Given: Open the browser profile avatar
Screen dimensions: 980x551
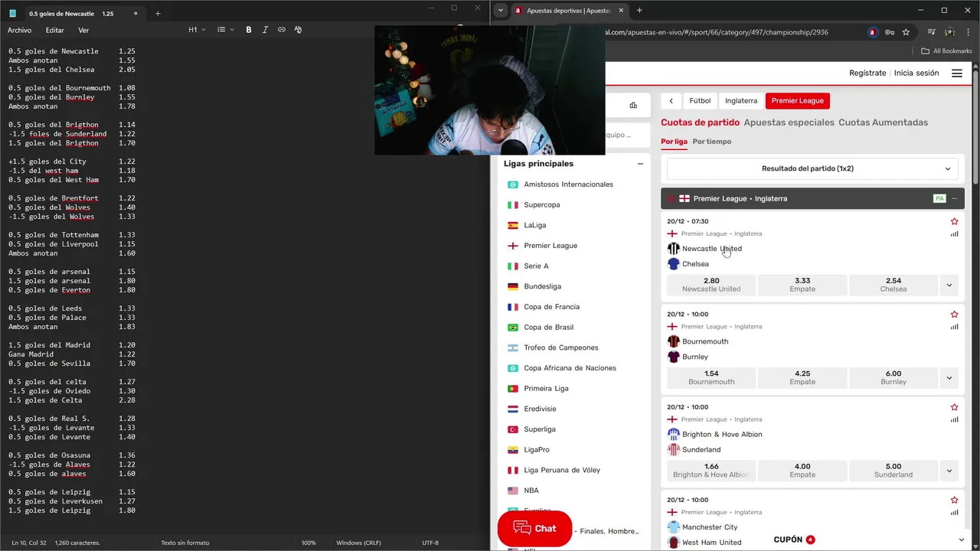Looking at the screenshot, I should [x=950, y=32].
